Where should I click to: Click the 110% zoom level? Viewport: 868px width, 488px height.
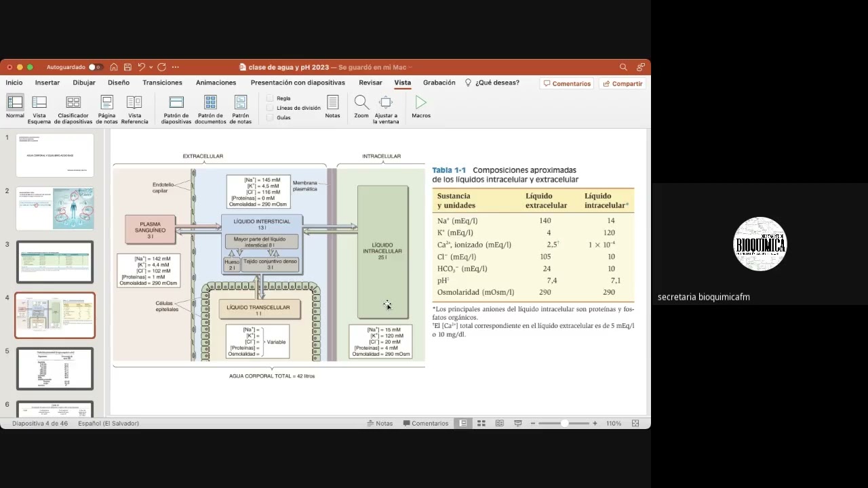click(614, 423)
